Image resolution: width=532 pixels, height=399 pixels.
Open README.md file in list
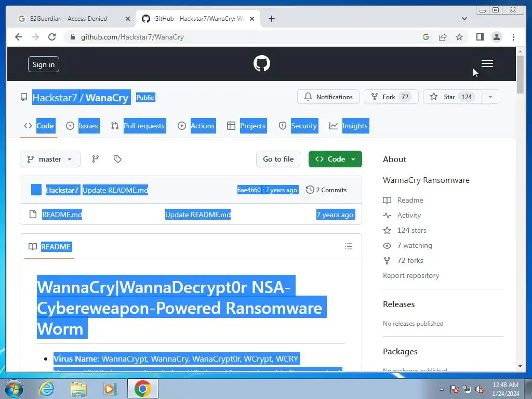coord(62,215)
